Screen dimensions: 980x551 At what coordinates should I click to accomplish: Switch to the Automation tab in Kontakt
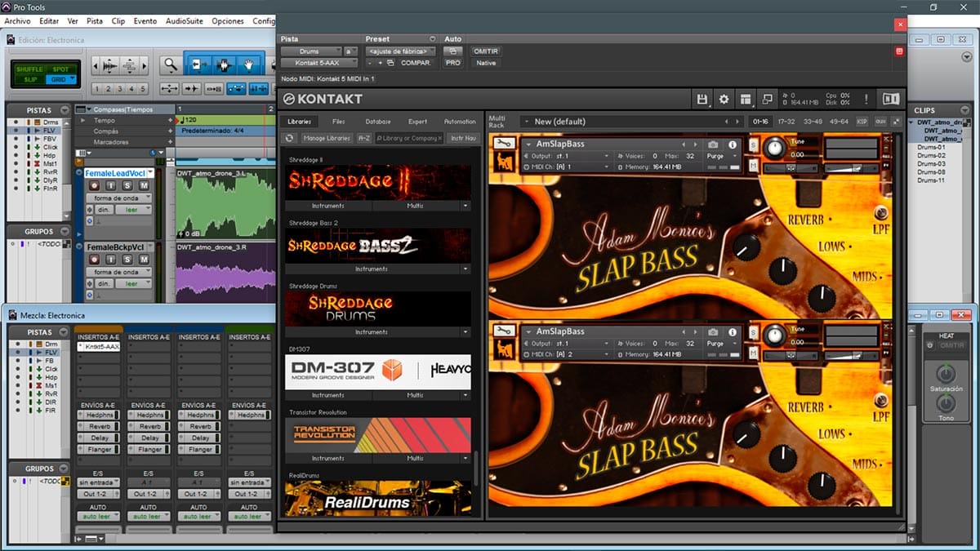point(460,121)
